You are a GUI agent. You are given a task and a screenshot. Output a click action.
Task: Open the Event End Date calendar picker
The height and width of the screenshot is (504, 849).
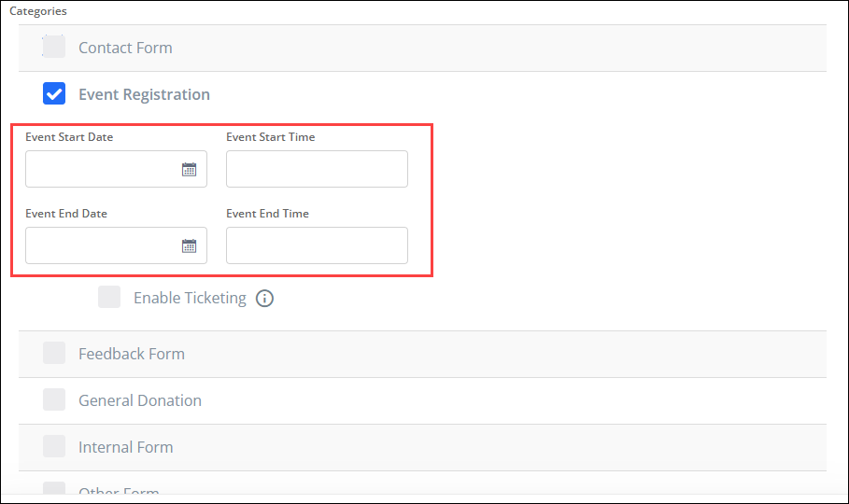pos(189,246)
